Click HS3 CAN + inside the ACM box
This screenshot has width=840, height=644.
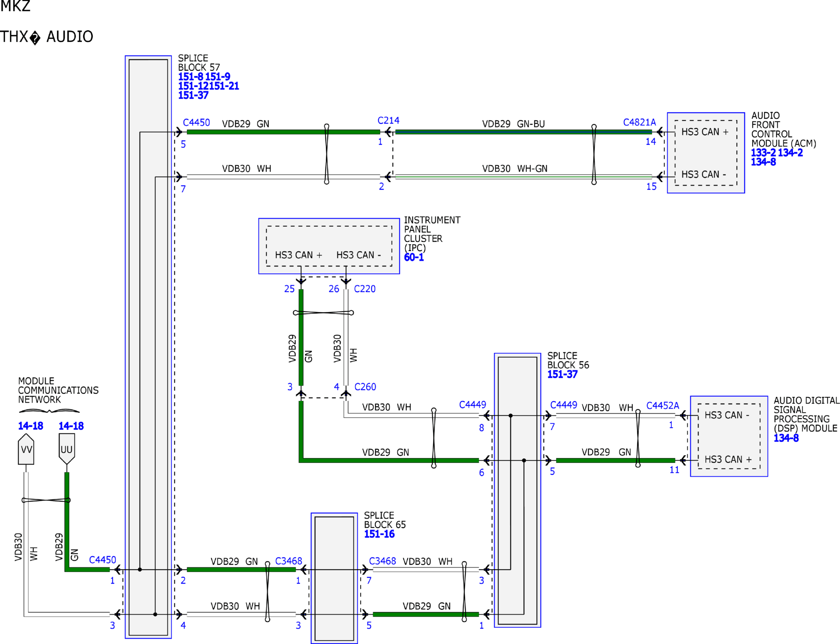pos(705,132)
